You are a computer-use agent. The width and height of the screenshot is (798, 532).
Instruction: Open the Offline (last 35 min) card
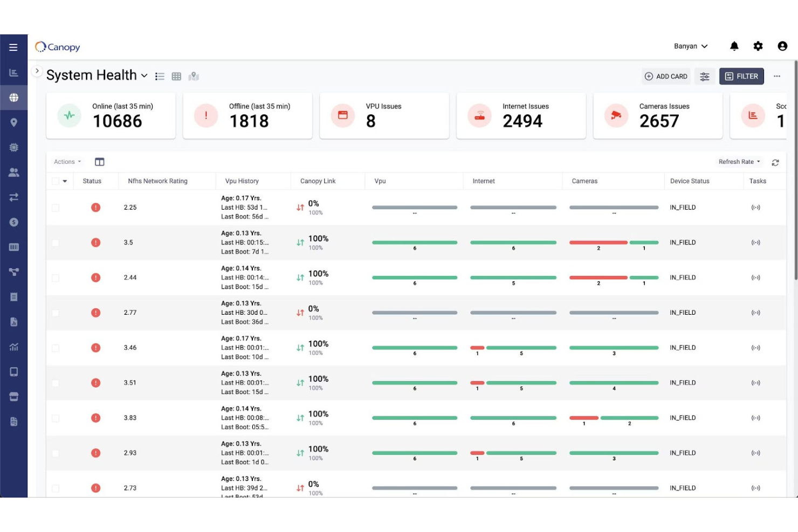coord(248,116)
